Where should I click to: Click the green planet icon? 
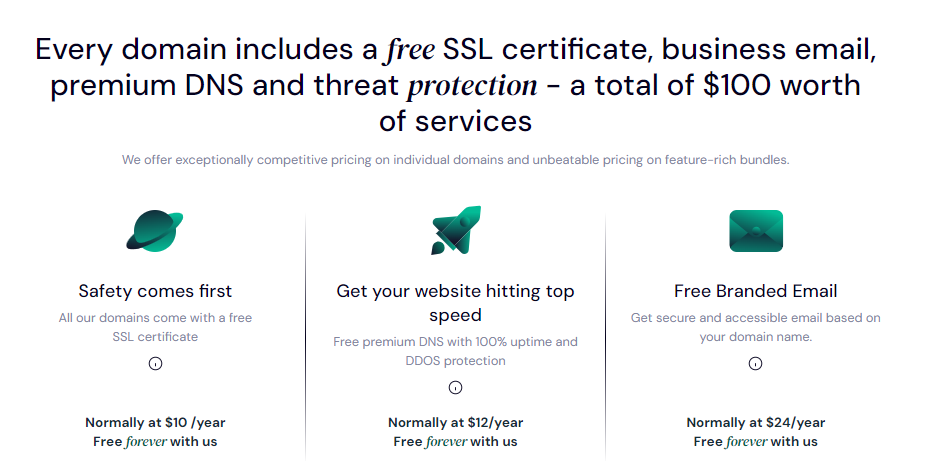155,231
